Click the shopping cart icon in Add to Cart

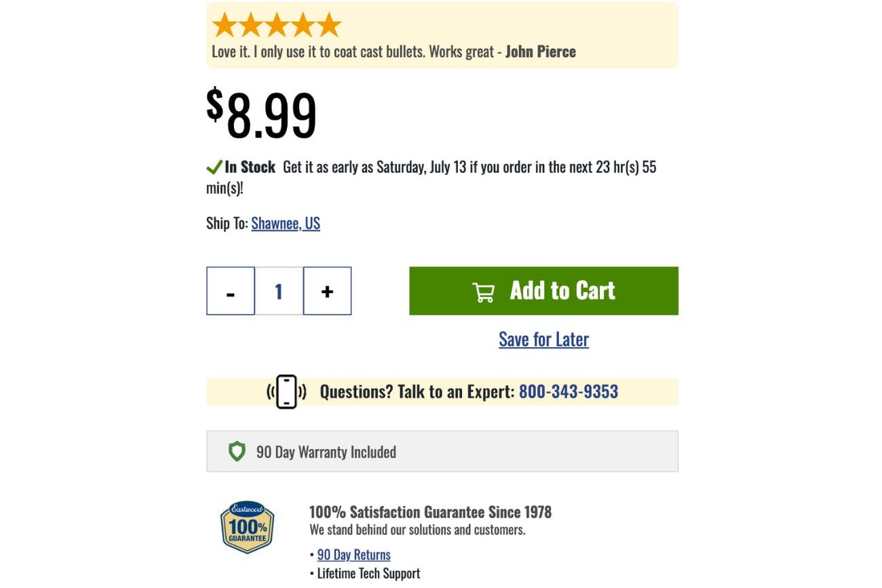[483, 292]
